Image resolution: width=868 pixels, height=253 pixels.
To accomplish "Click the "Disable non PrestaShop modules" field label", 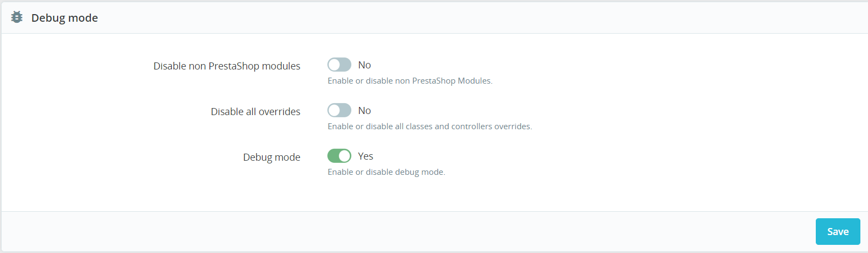I will 227,66.
